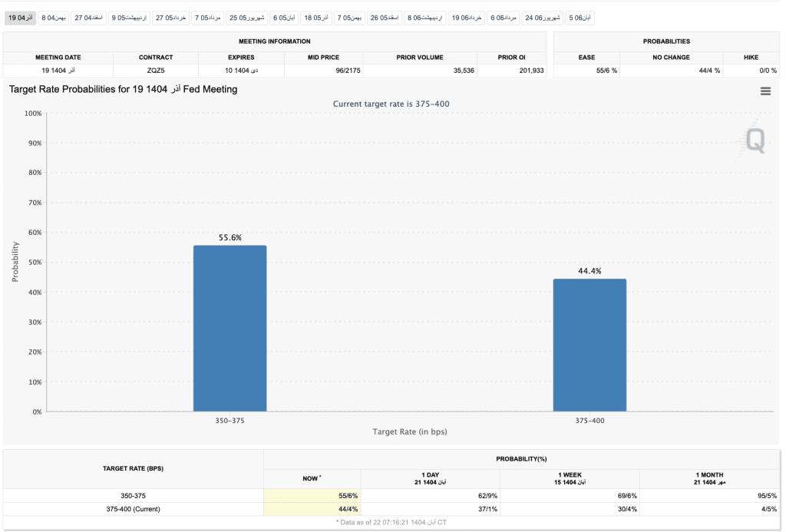Click the Q watermark logo on chart
786x532 pixels.
(755, 140)
